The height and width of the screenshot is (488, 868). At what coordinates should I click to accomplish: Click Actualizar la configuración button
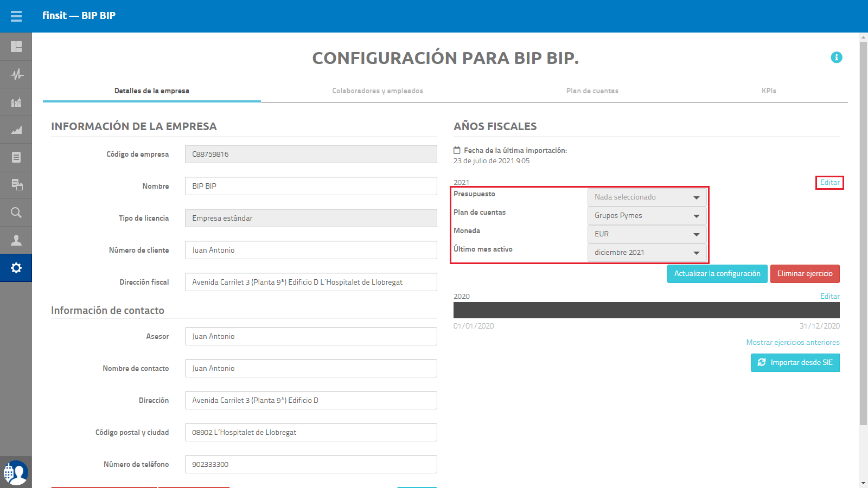(x=717, y=274)
